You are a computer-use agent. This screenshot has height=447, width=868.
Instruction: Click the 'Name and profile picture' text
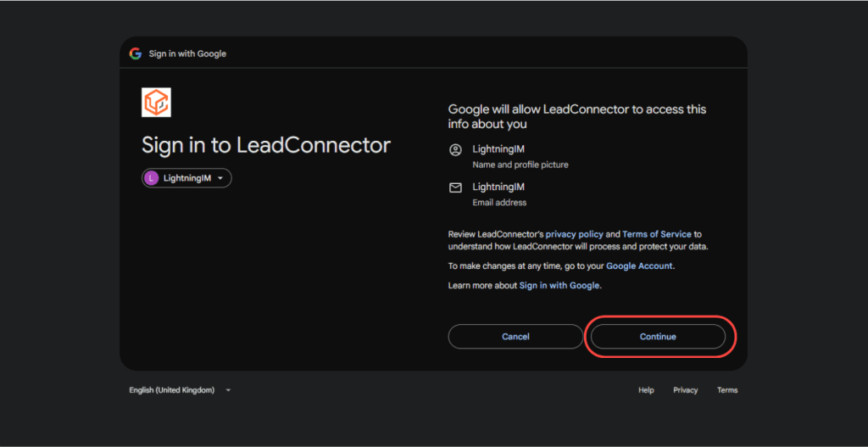pos(520,165)
